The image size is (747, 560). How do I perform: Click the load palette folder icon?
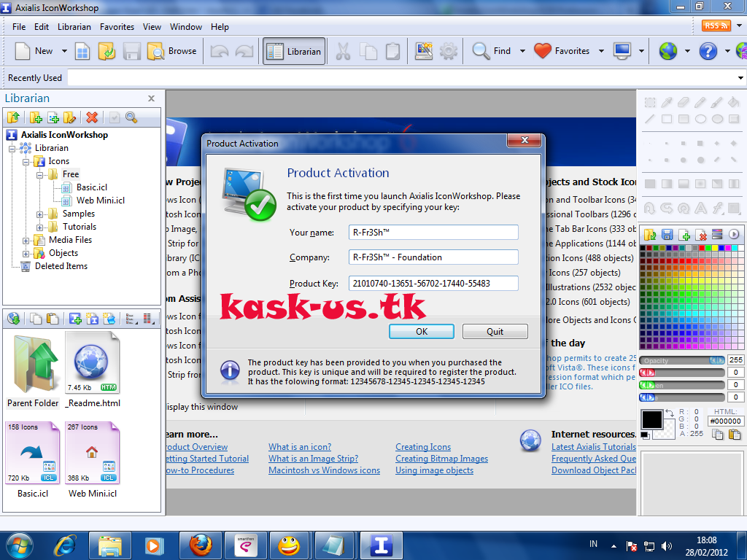coord(650,234)
